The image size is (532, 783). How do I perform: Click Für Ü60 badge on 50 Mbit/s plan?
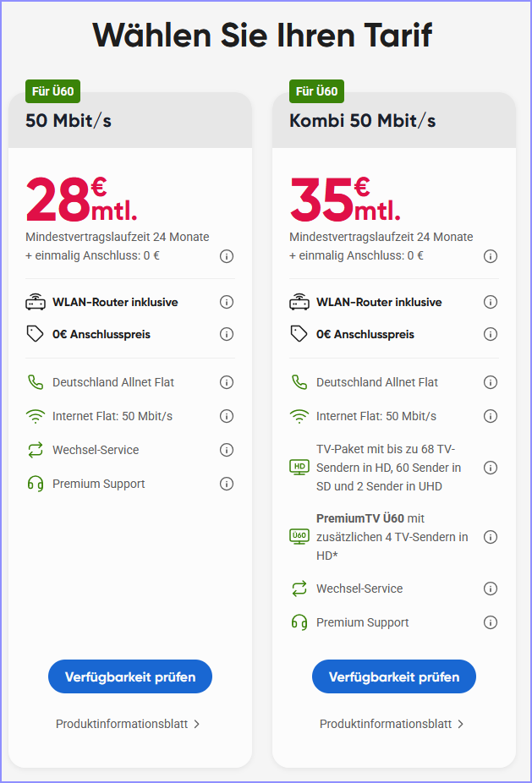coord(53,91)
